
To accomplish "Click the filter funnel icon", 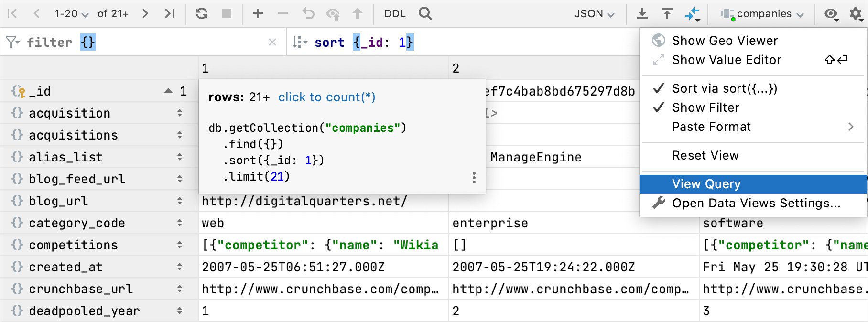I will pos(13,42).
